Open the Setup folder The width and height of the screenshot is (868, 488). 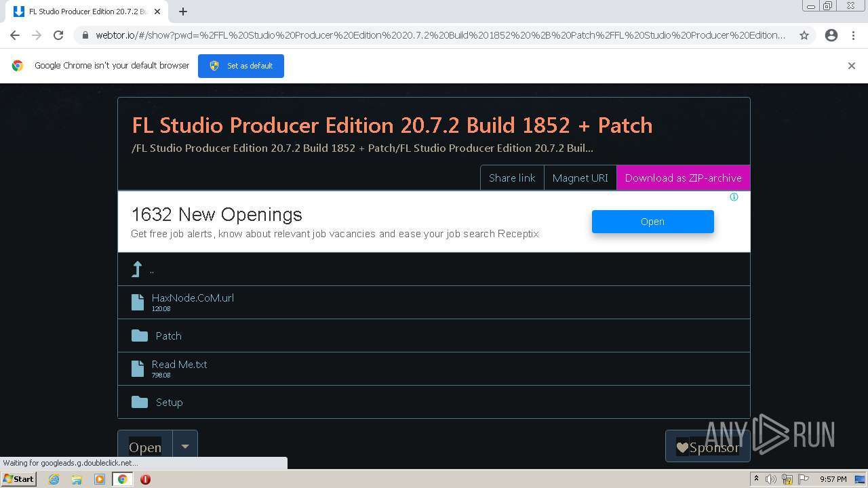[170, 403]
